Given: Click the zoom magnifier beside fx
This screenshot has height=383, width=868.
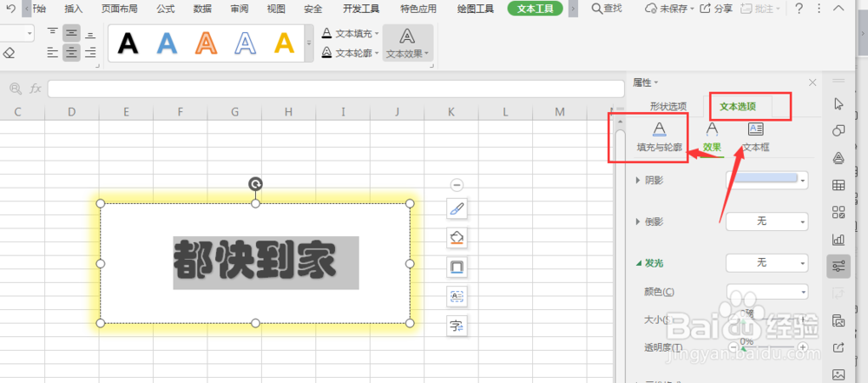Looking at the screenshot, I should 16,89.
